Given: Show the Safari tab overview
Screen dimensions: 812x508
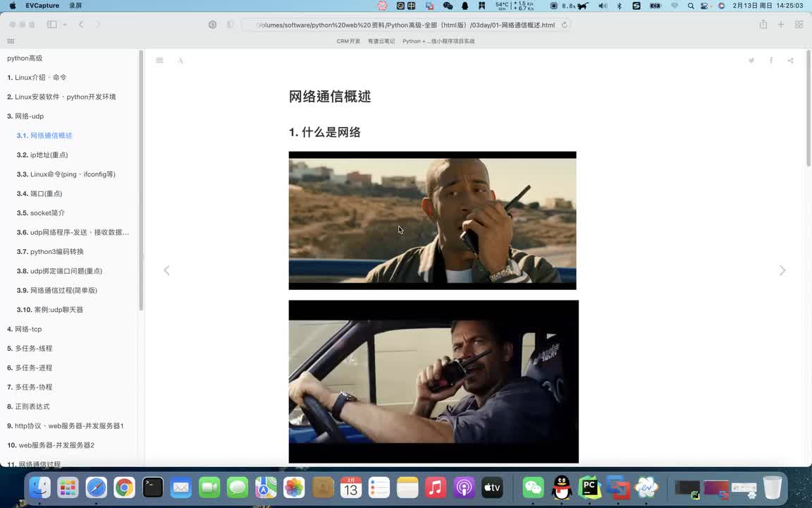Looking at the screenshot, I should 799,25.
